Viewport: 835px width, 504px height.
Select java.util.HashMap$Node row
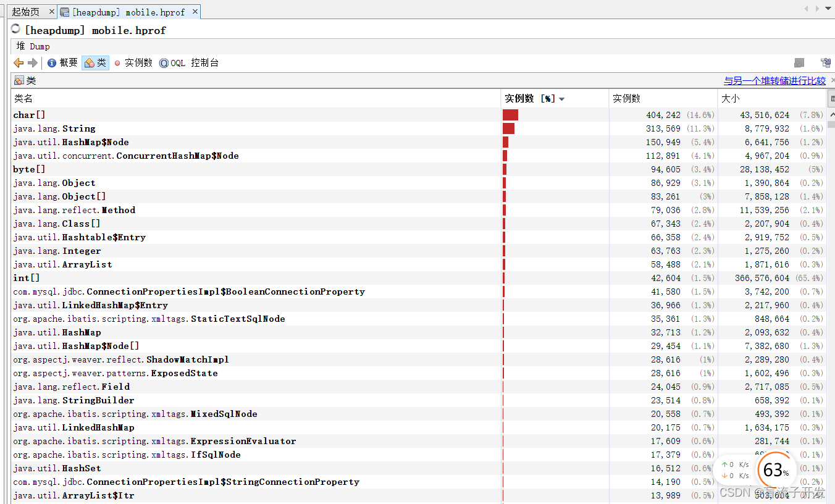418,142
